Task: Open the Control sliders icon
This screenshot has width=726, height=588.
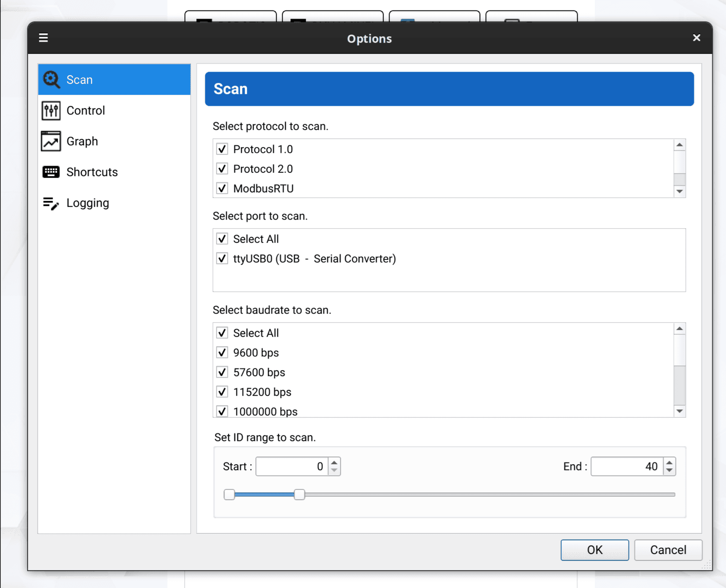Action: pyautogui.click(x=51, y=111)
